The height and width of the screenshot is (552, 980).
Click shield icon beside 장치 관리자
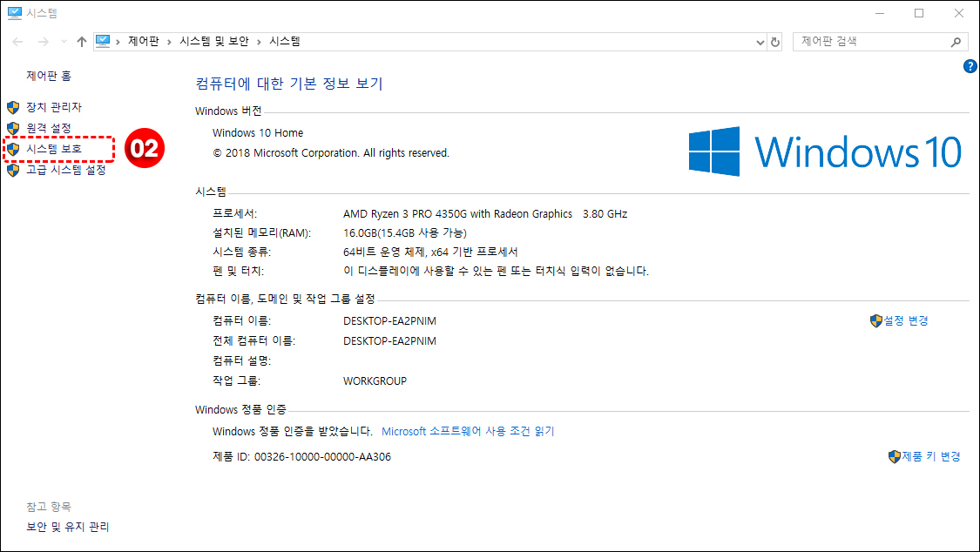pos(13,107)
